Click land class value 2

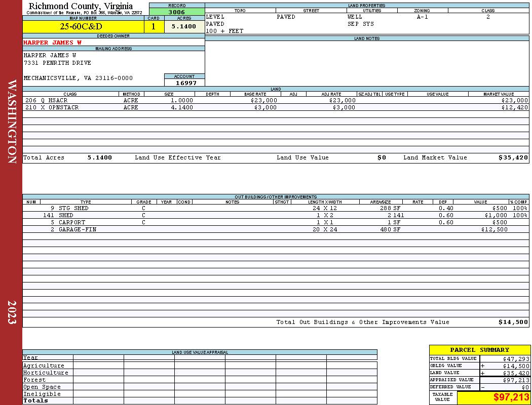[x=488, y=17]
